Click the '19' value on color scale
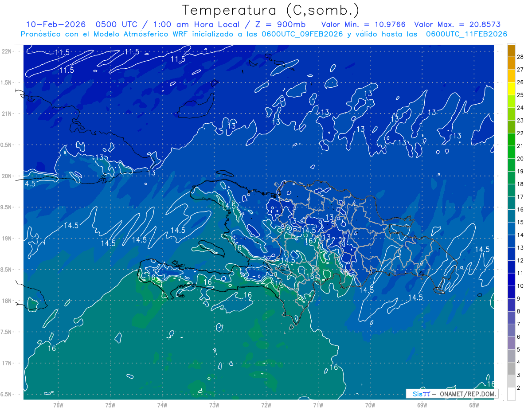 point(520,172)
